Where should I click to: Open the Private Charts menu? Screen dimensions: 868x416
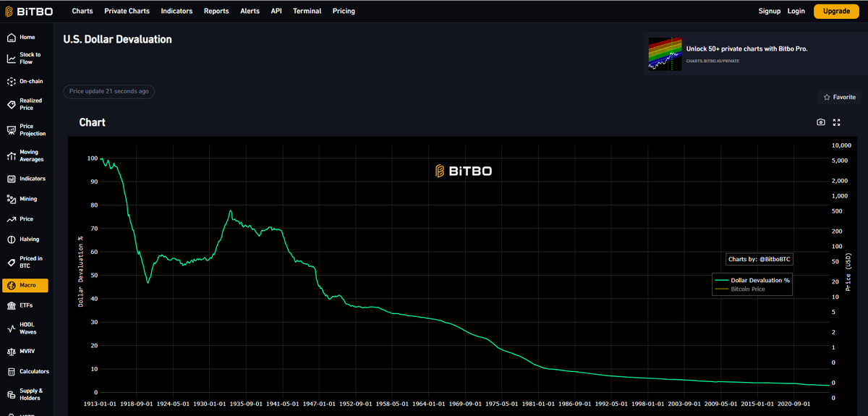(127, 11)
